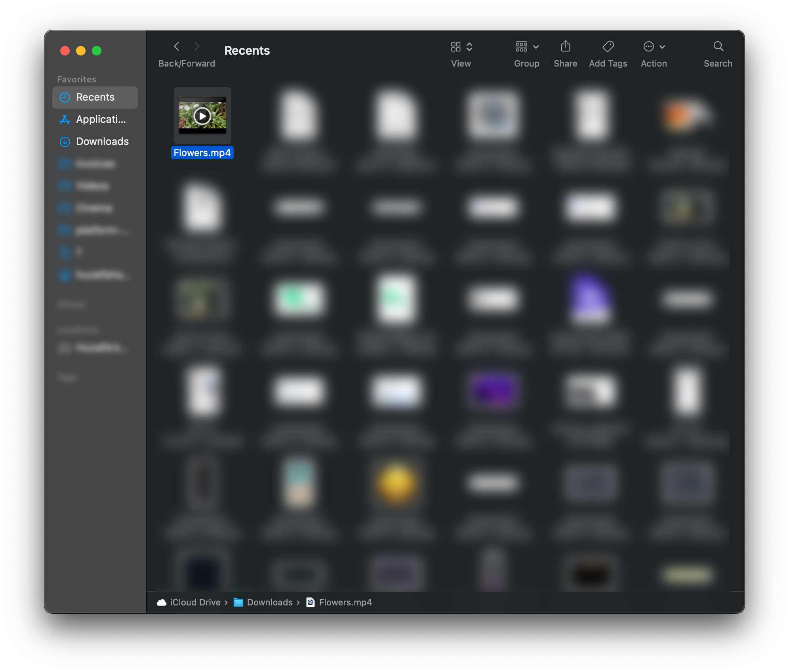Open Downloads in the sidebar
Viewport: 789px width, 672px height.
tap(102, 142)
